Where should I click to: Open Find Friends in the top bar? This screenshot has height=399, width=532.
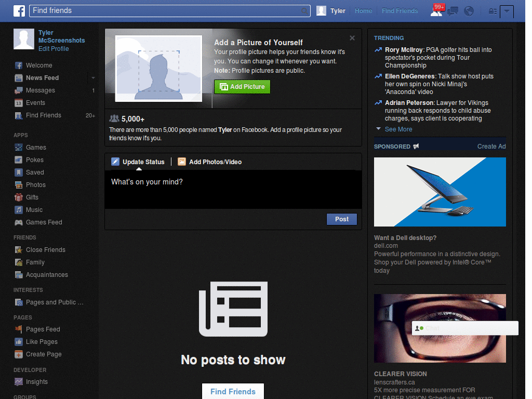(x=400, y=11)
